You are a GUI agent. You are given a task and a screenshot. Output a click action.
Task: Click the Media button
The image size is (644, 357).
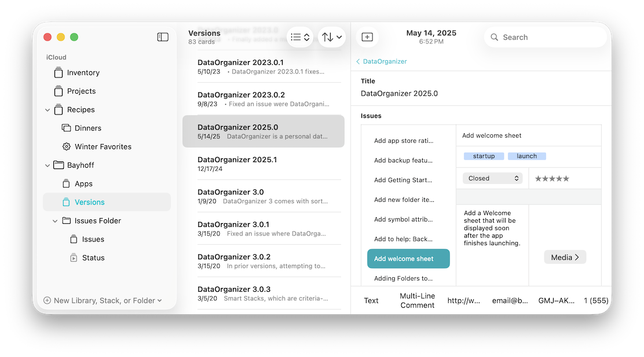click(565, 257)
